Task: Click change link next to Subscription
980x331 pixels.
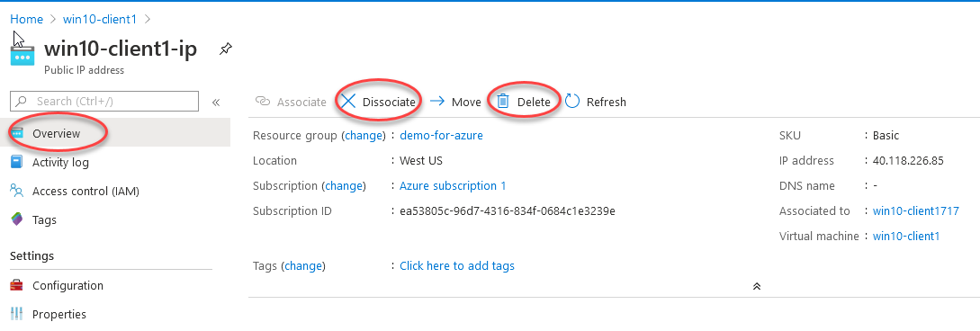Action: [x=344, y=185]
